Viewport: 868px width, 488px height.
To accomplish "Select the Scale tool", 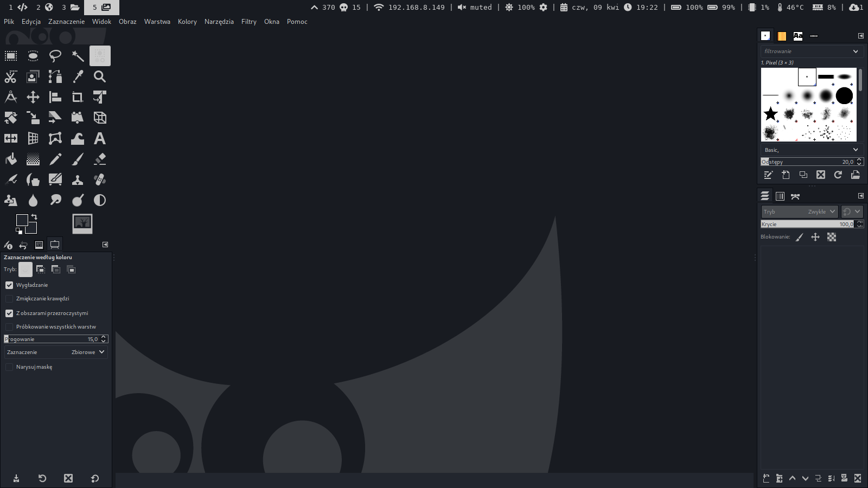I will coord(33,118).
